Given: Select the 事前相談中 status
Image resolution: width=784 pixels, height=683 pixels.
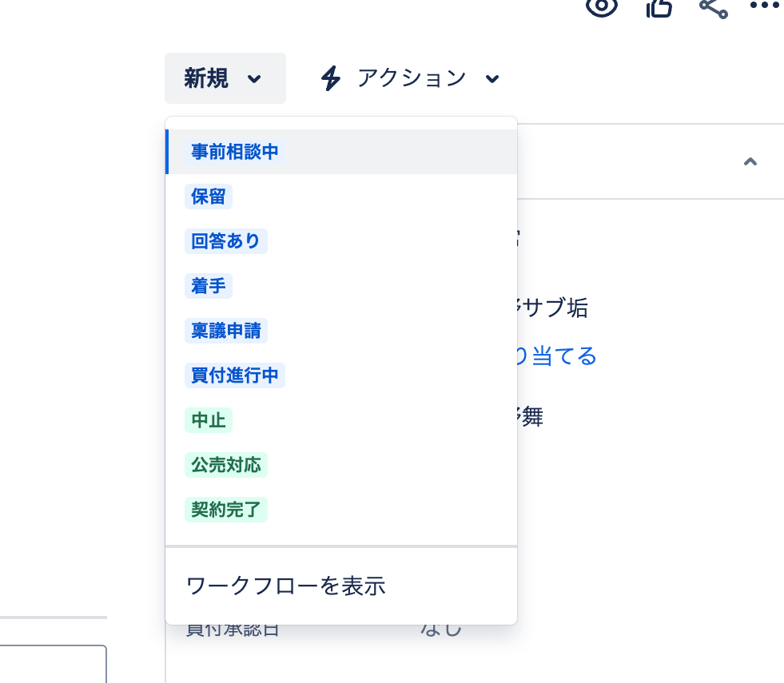Looking at the screenshot, I should tap(234, 152).
